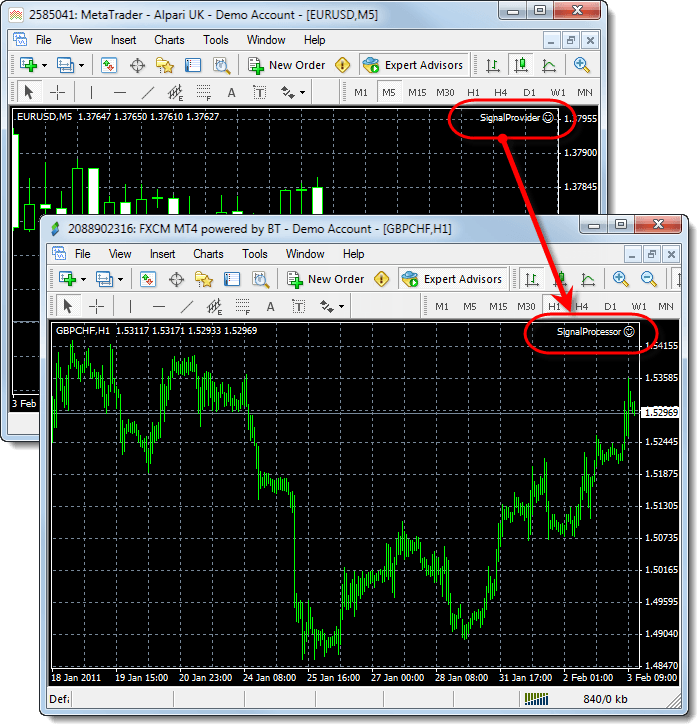Select H4 timeframe in FXCM window
The height and width of the screenshot is (725, 698).
pyautogui.click(x=582, y=306)
